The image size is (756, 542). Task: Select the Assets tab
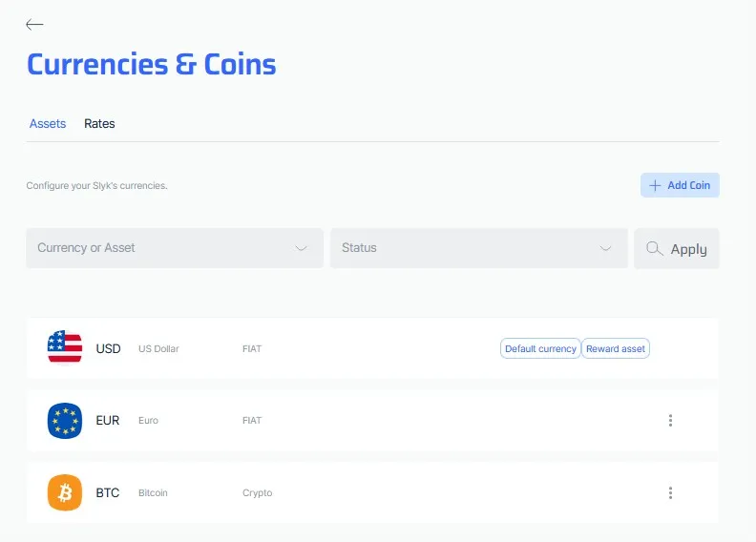48,124
